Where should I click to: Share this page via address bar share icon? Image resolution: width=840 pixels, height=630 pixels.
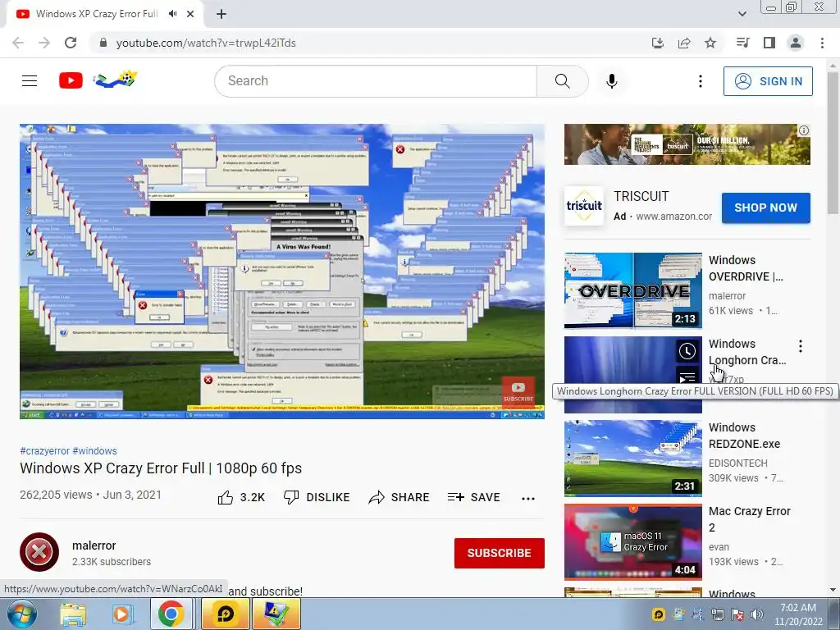click(684, 43)
